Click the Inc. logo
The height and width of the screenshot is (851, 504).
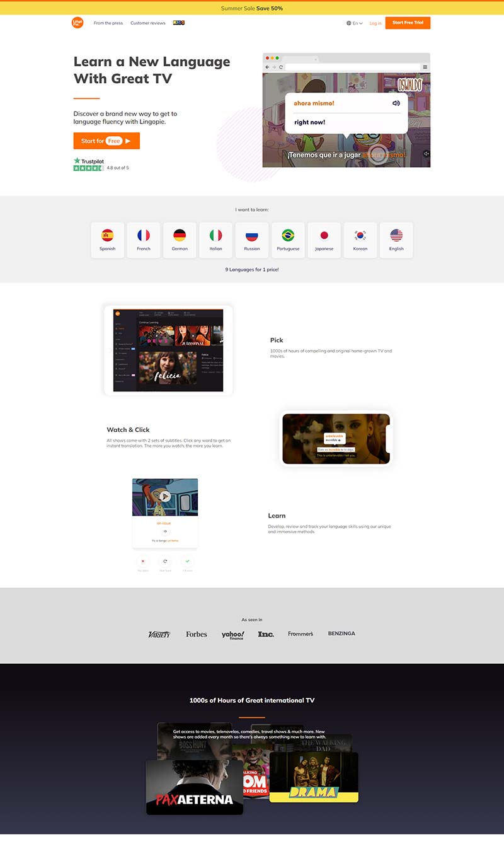(x=266, y=634)
